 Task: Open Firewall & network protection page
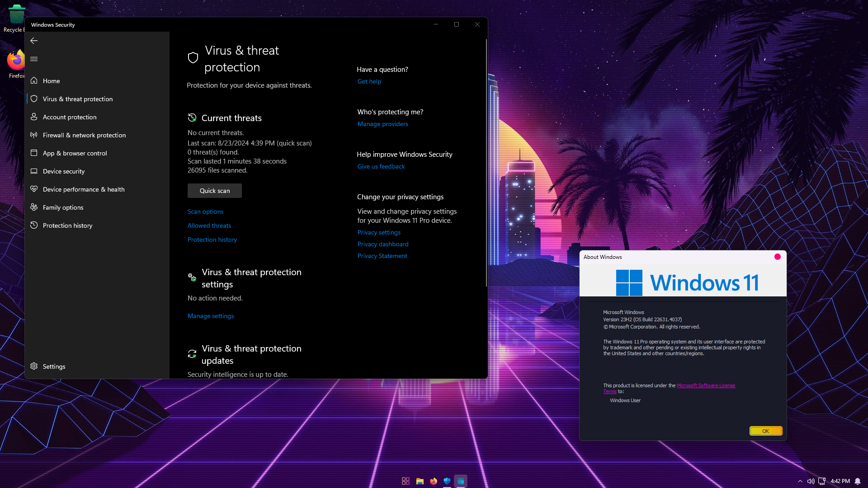pyautogui.click(x=84, y=135)
